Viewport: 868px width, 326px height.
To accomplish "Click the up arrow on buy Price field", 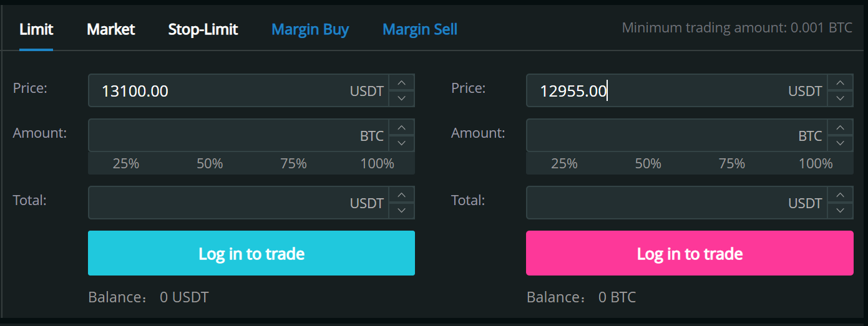I will (401, 83).
